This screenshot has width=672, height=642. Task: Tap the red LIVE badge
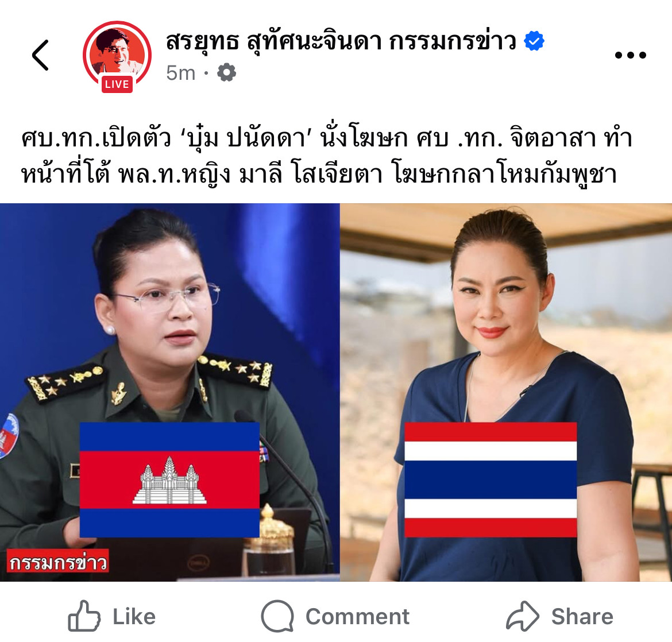tap(117, 84)
